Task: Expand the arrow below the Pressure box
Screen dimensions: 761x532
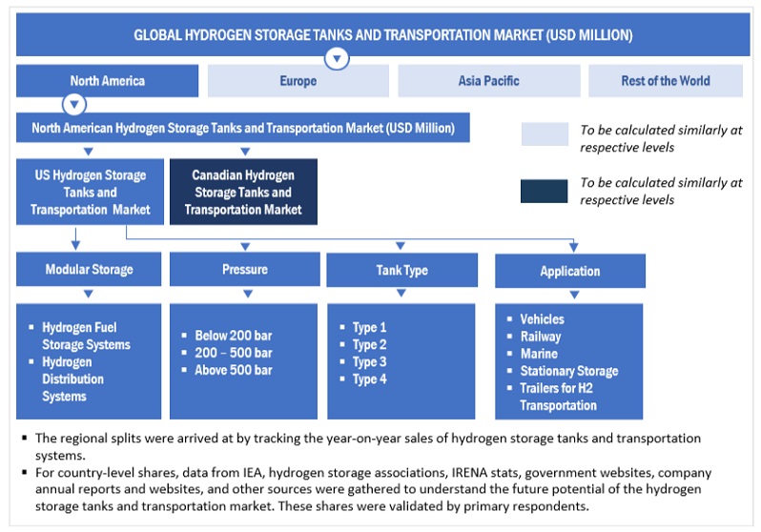Action: pos(245,295)
